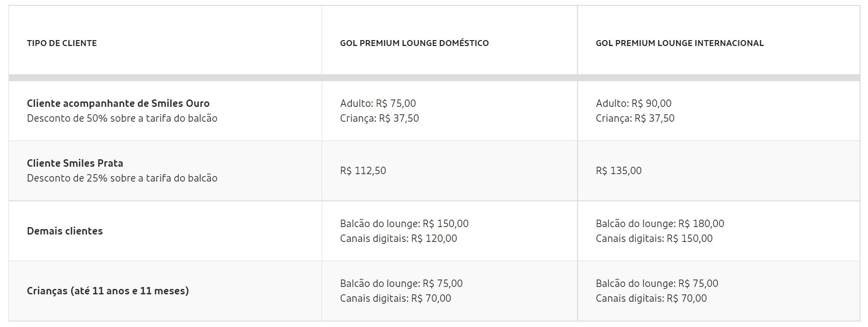Click international Canais digitais R$ 150,00
868x327 pixels.
tap(654, 238)
